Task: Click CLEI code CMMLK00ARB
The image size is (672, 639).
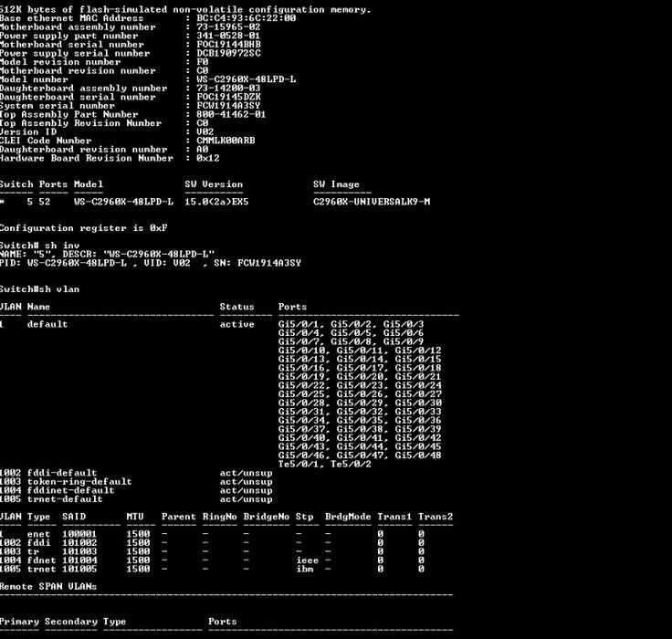Action: coord(226,141)
